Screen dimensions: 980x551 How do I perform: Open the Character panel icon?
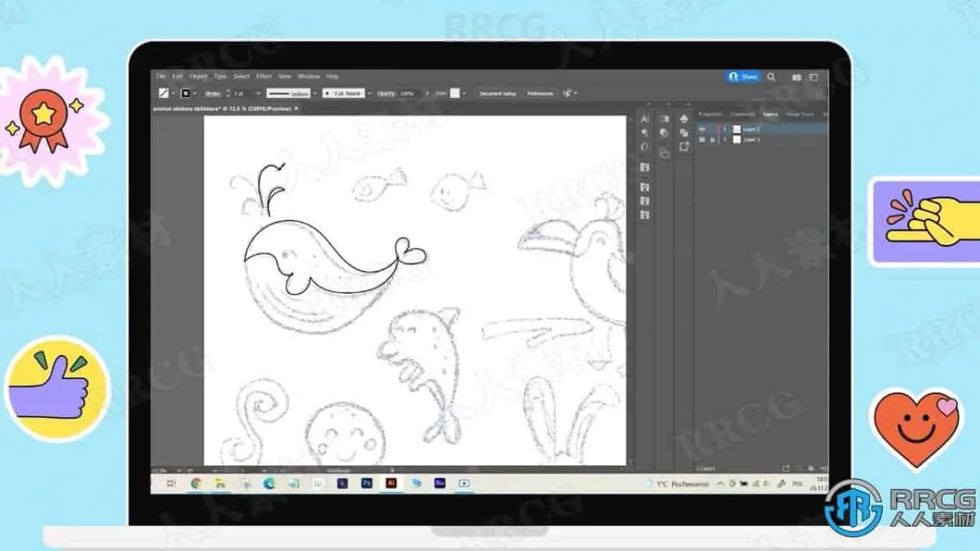[x=644, y=119]
